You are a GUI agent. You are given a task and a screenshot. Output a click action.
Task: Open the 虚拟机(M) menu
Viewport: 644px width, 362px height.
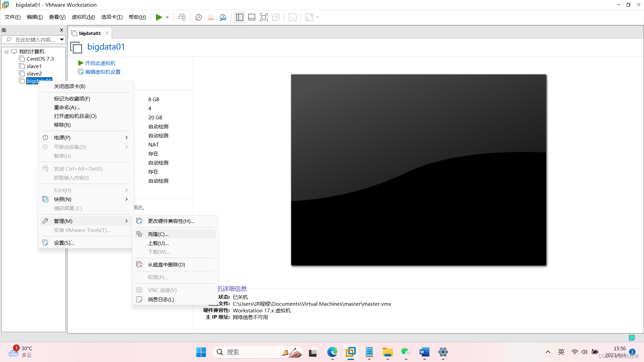coord(83,17)
